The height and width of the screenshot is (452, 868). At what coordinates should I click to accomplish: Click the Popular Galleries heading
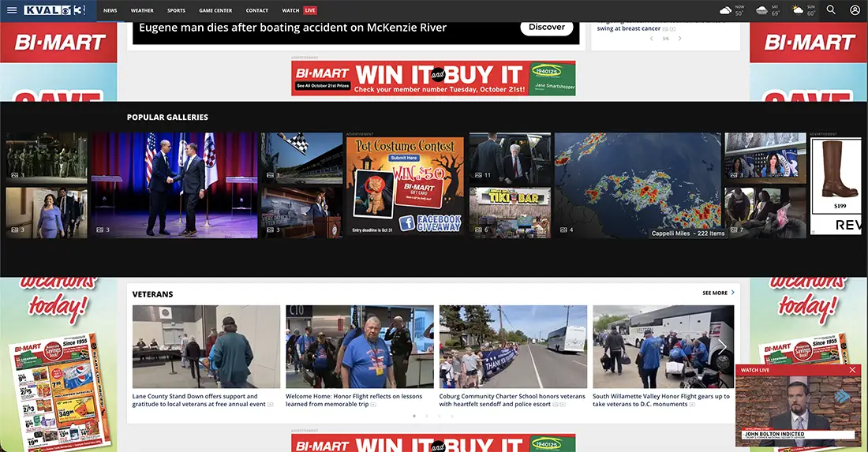(168, 118)
